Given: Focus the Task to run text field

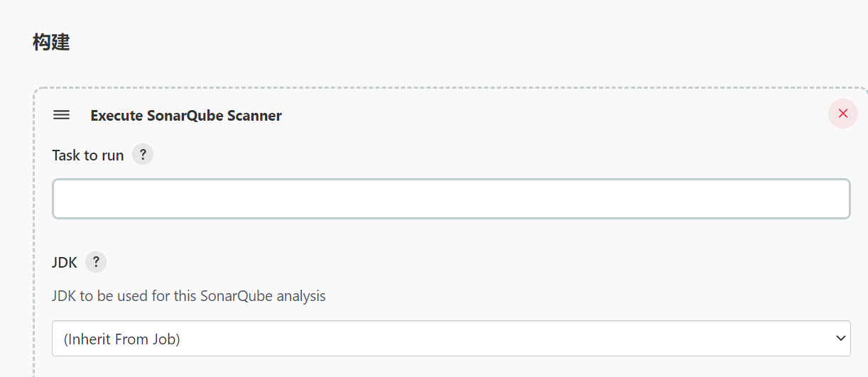Looking at the screenshot, I should click(451, 199).
